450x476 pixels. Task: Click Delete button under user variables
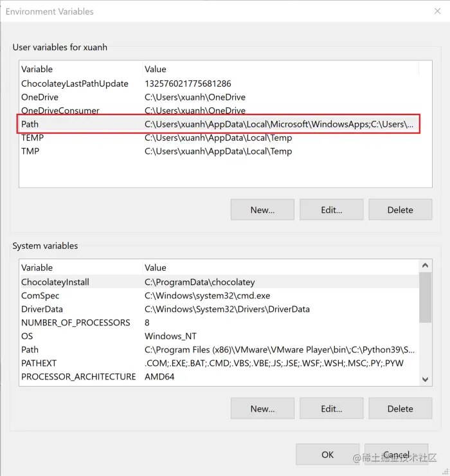coord(401,210)
